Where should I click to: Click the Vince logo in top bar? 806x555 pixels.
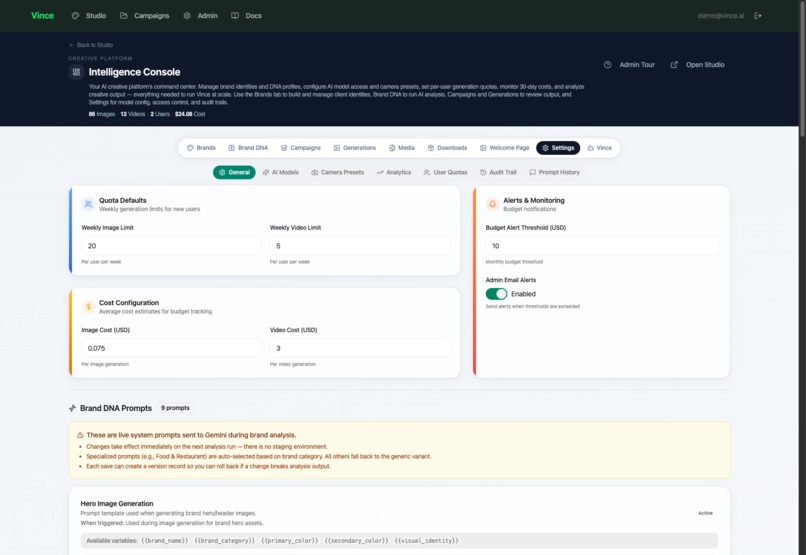click(42, 15)
